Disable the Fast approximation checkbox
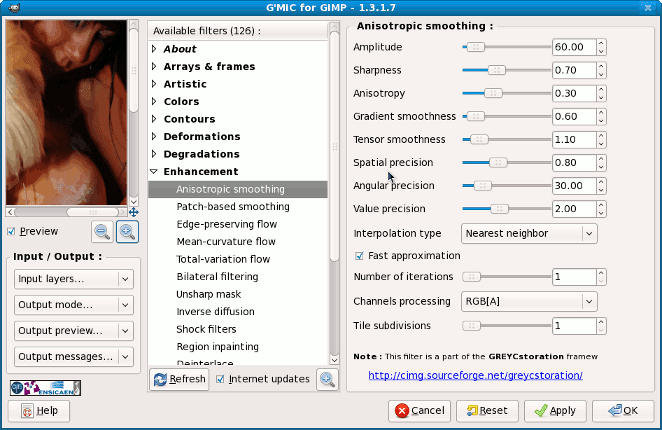The height and width of the screenshot is (430, 662). [x=359, y=256]
